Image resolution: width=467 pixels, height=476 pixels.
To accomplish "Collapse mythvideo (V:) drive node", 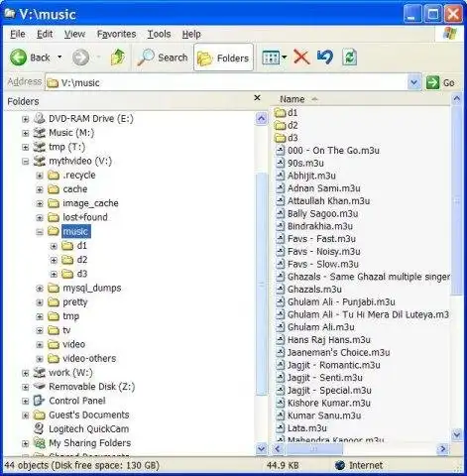I will [26, 162].
